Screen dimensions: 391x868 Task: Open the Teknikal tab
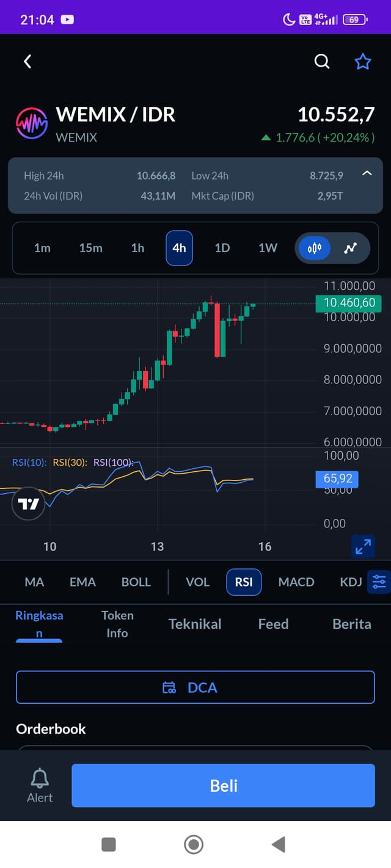[x=195, y=624]
